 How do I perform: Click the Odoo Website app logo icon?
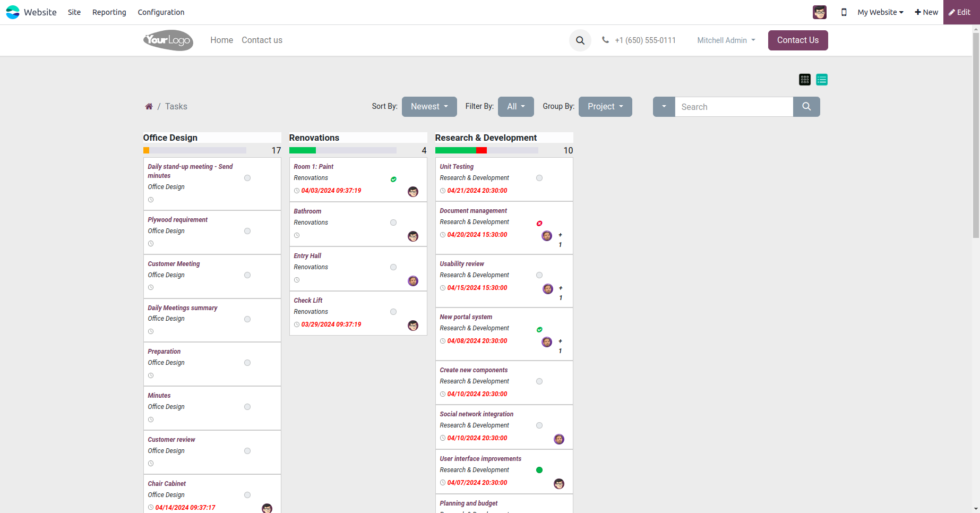click(13, 12)
